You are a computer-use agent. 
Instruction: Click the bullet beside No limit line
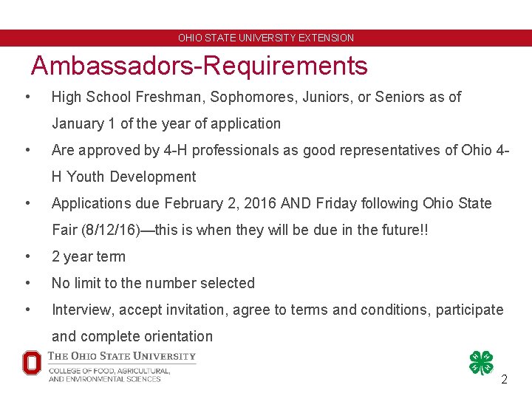28,283
